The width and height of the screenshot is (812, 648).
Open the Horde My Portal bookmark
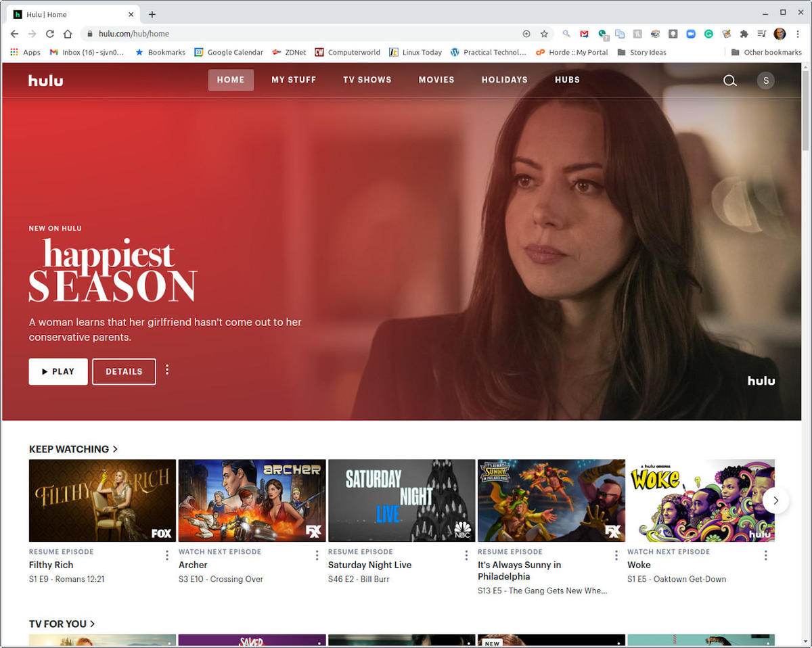[x=572, y=52]
